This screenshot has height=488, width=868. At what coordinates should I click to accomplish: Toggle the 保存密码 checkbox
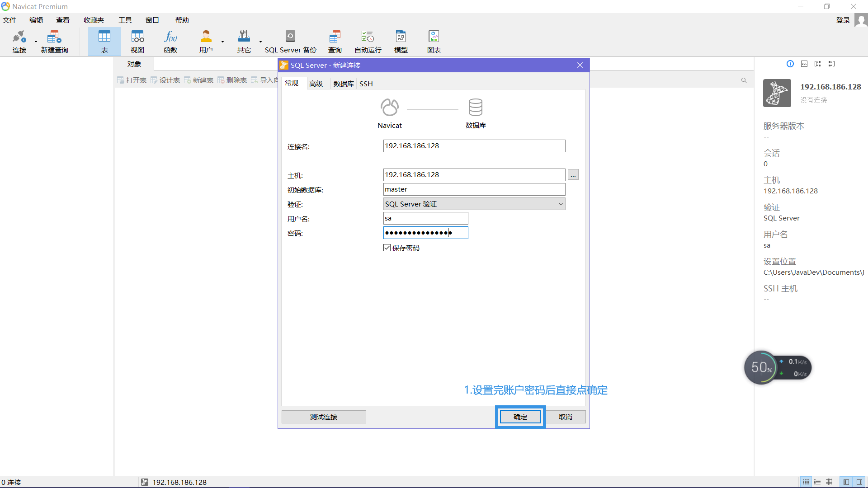[x=387, y=248]
